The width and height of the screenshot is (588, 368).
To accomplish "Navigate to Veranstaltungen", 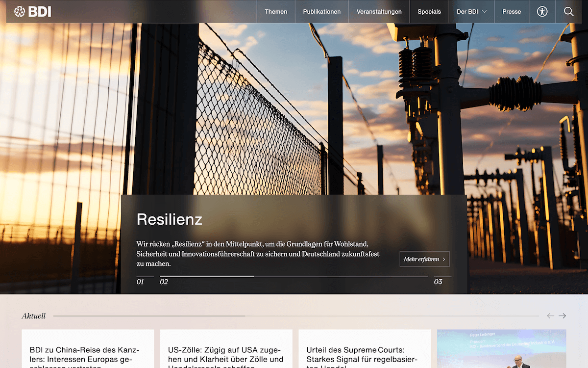I will pos(379,12).
